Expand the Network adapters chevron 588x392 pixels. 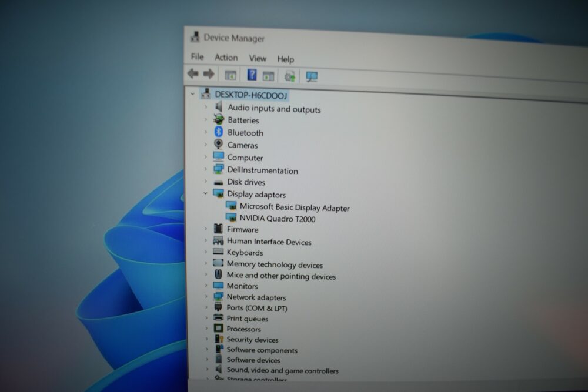click(x=206, y=296)
